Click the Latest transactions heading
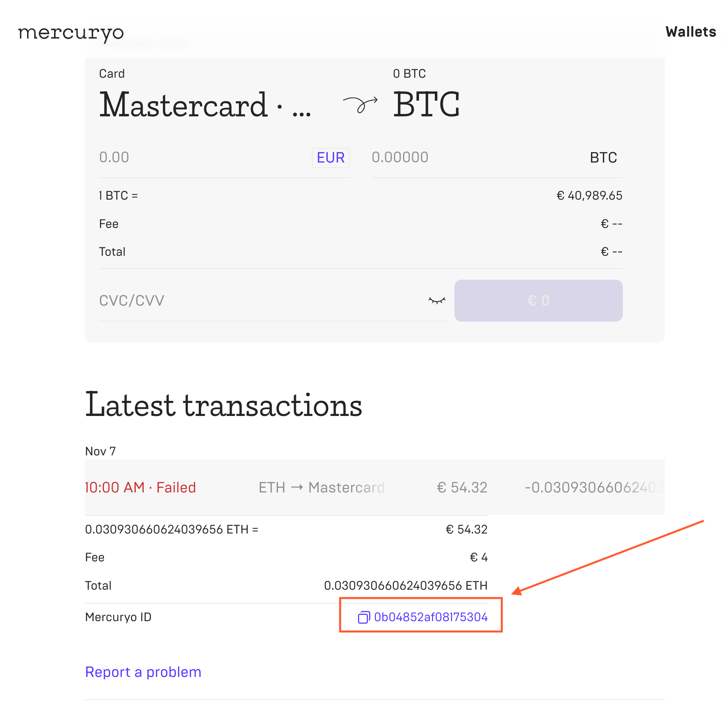 pyautogui.click(x=223, y=405)
